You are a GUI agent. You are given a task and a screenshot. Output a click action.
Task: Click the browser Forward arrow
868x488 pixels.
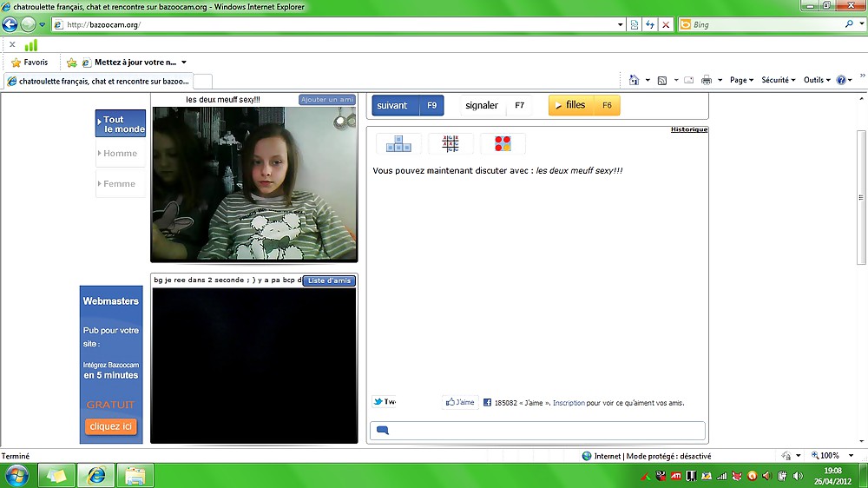coord(28,24)
